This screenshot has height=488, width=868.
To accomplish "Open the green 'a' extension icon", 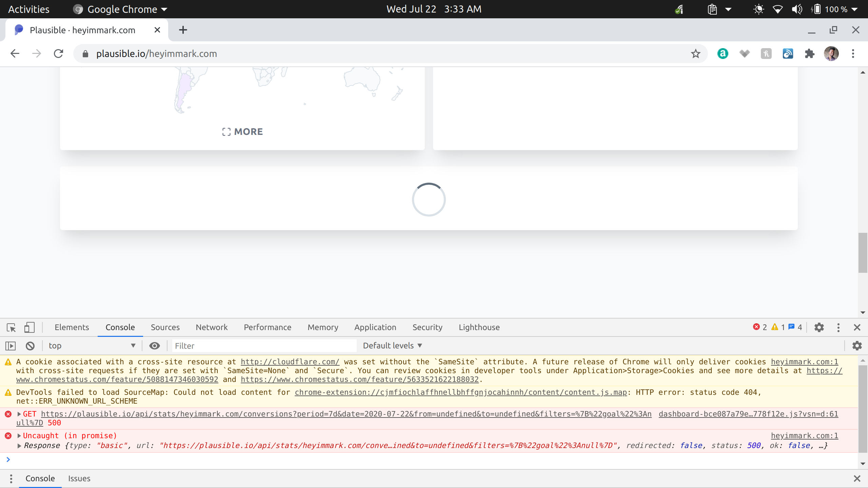I will [723, 54].
